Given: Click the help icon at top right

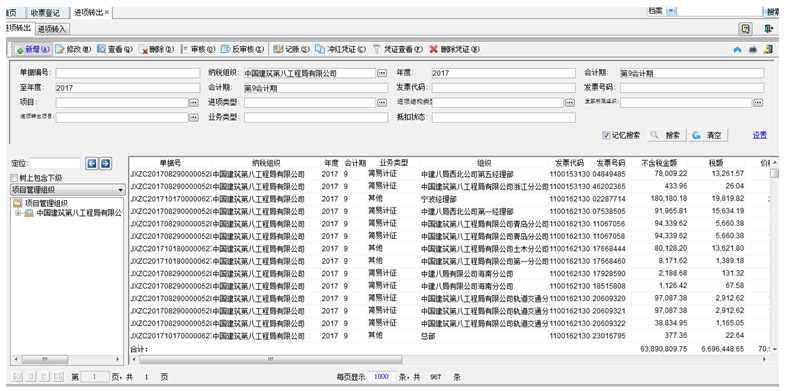Looking at the screenshot, I should coord(746,29).
